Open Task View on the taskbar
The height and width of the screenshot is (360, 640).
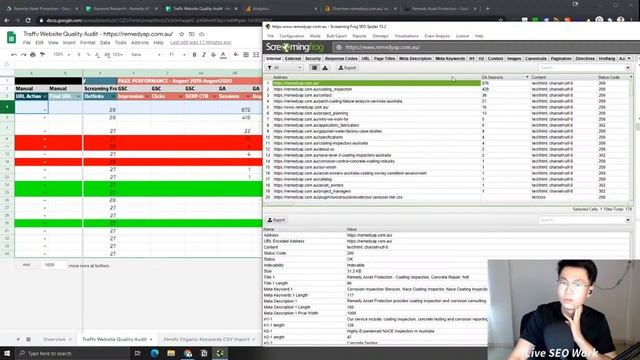coord(138,353)
